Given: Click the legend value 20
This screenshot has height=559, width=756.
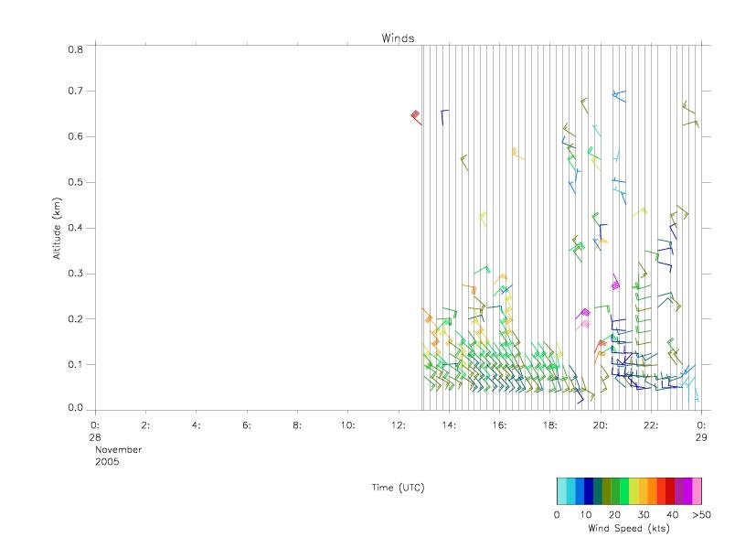Looking at the screenshot, I should pyautogui.click(x=614, y=514).
